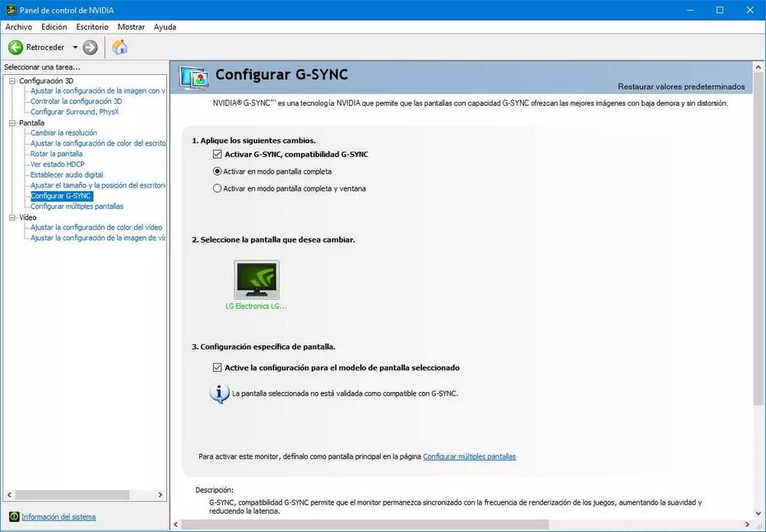Click Restaurar valores predeterminados
The height and width of the screenshot is (532, 766).
pos(682,86)
